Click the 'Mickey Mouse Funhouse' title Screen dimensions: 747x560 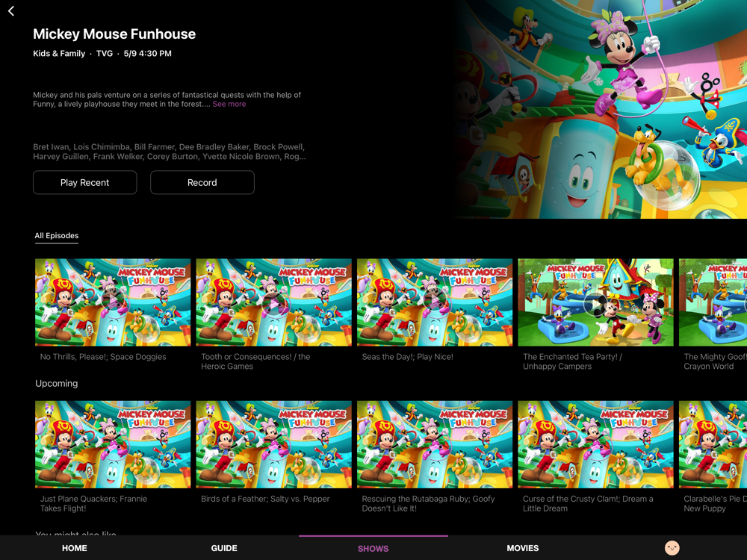(114, 34)
